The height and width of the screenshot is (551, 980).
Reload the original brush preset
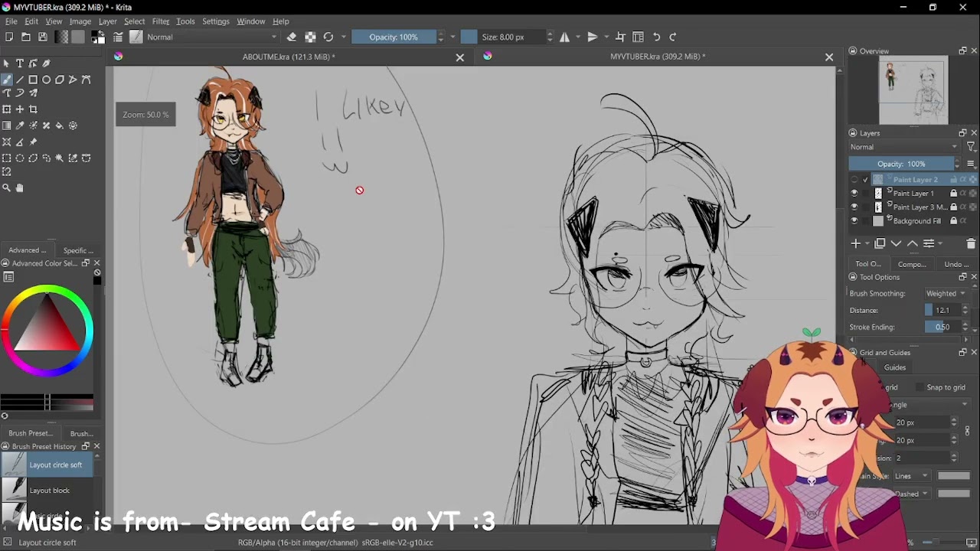(328, 37)
